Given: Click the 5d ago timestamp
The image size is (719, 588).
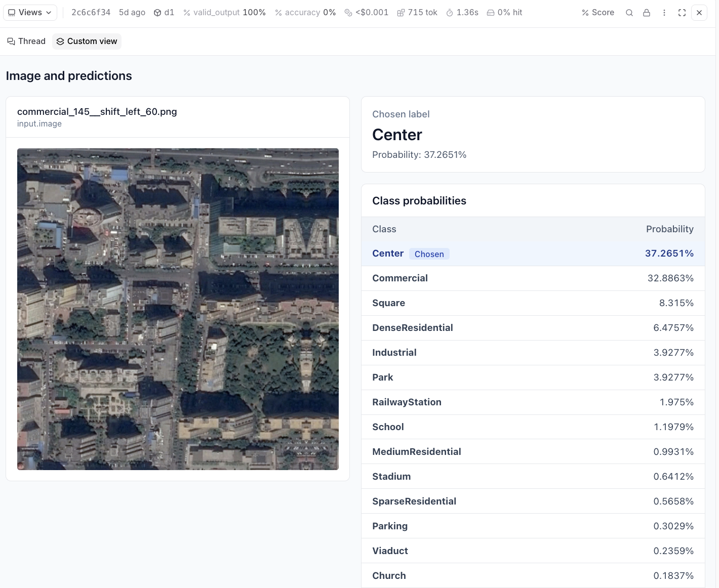Looking at the screenshot, I should [x=132, y=13].
